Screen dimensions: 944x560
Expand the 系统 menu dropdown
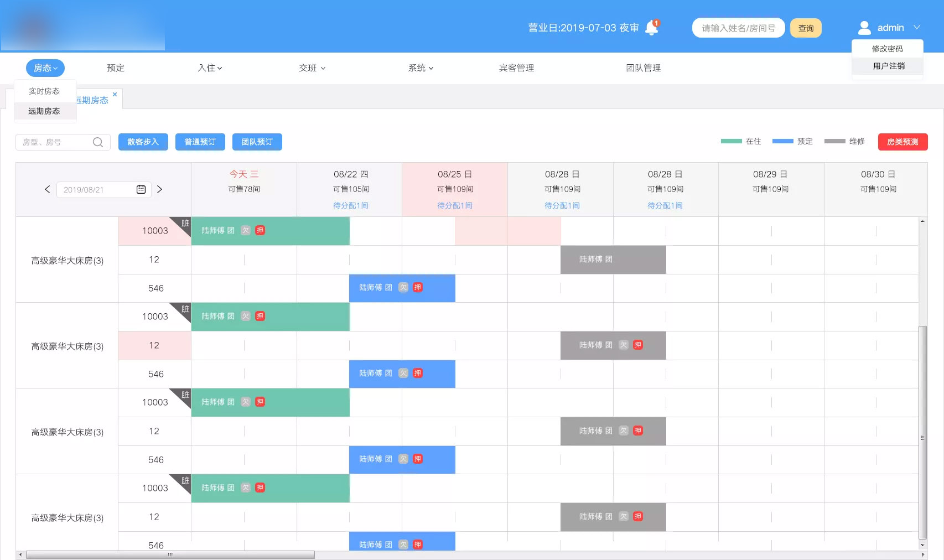(421, 68)
